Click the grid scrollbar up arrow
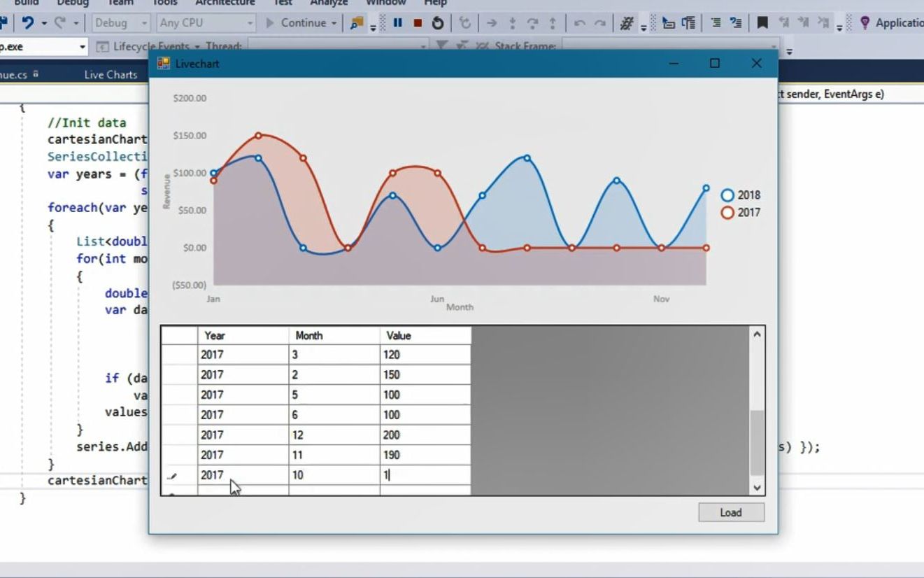The image size is (924, 578). click(757, 334)
